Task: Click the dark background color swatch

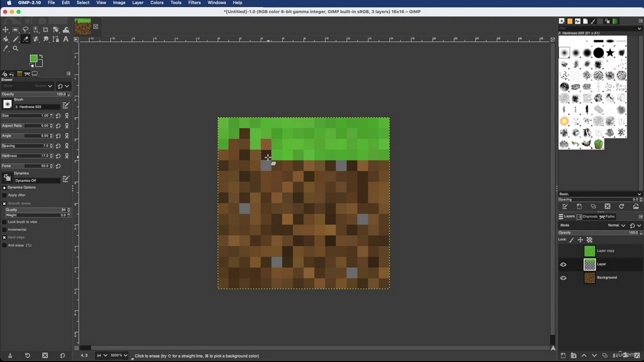Action: click(40, 64)
